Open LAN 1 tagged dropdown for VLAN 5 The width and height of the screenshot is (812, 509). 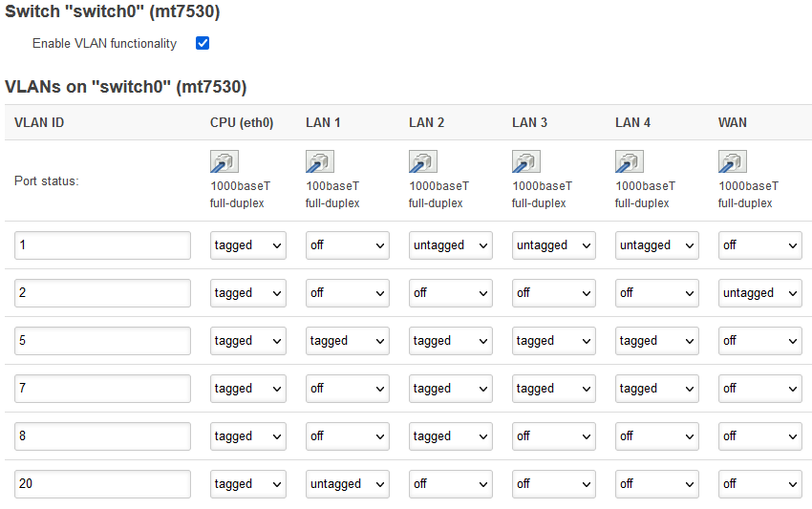click(348, 341)
